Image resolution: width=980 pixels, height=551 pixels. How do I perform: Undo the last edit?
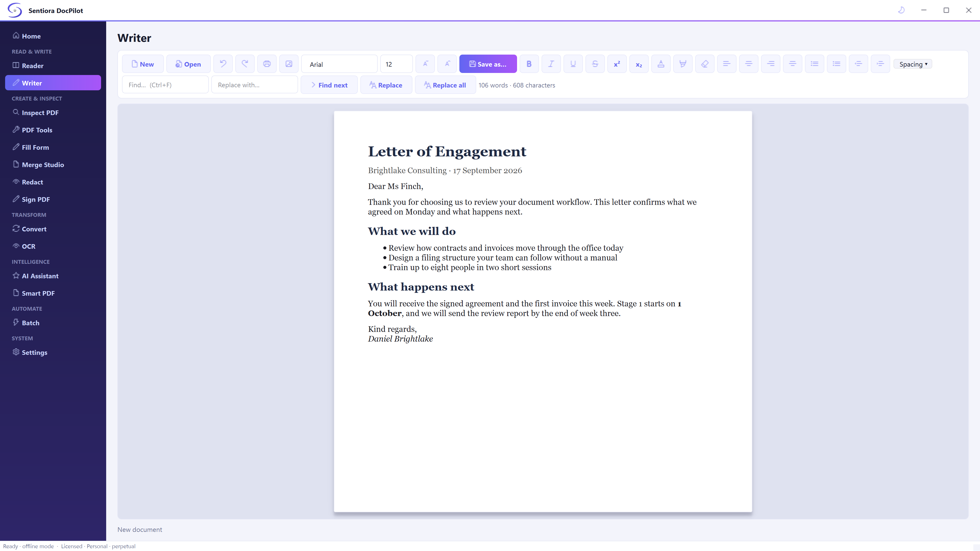(x=223, y=64)
